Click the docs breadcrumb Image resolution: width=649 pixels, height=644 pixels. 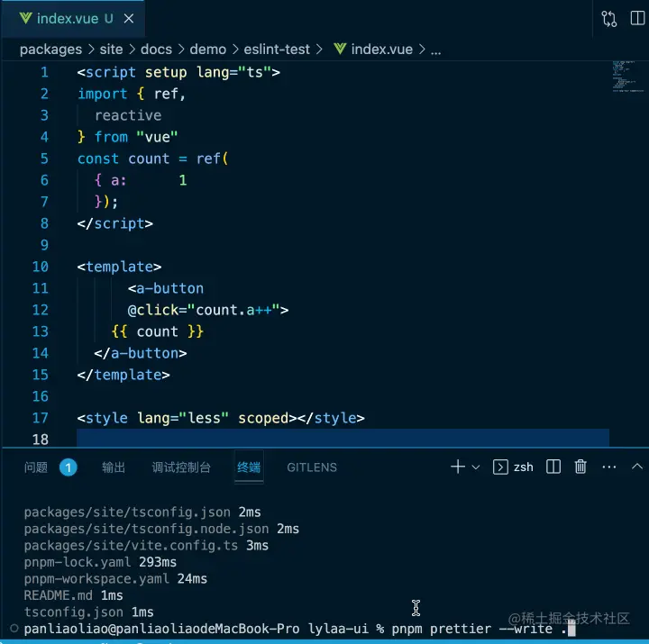tap(156, 50)
